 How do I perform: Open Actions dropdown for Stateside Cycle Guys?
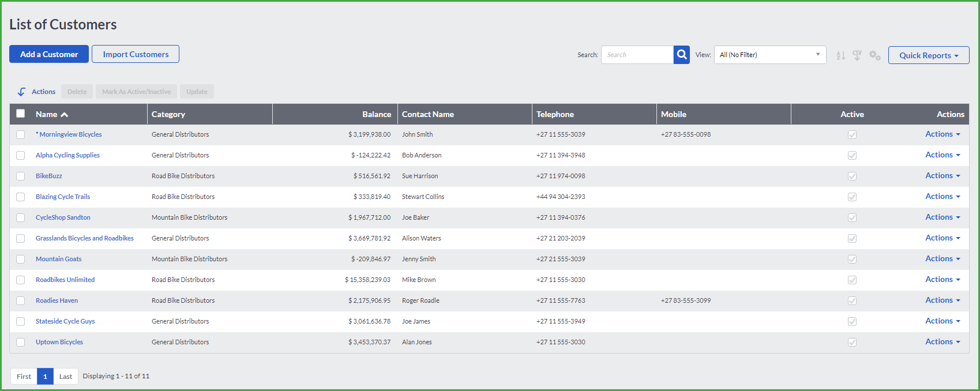943,321
